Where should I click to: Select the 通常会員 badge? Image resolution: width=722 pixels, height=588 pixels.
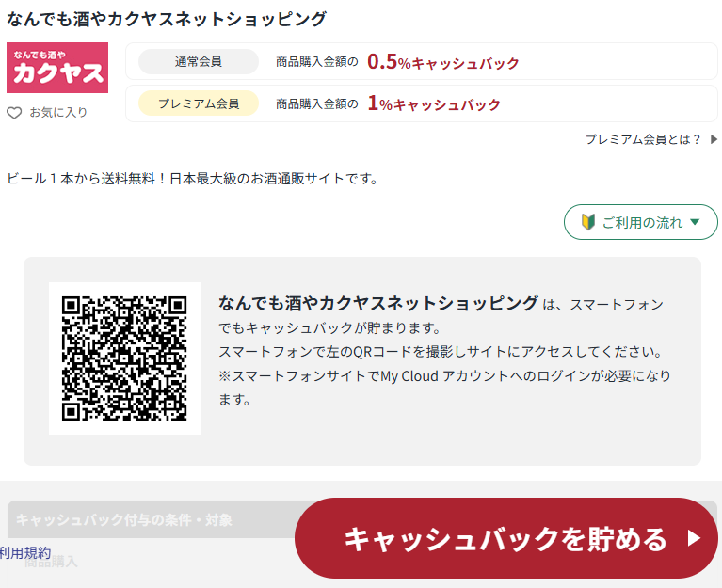pos(199,62)
